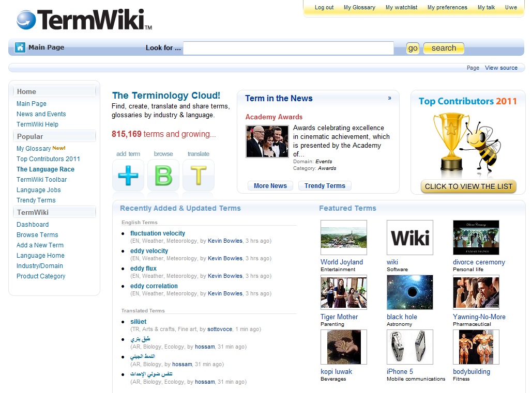The width and height of the screenshot is (532, 393).
Task: Select the View source tab
Action: (x=501, y=68)
